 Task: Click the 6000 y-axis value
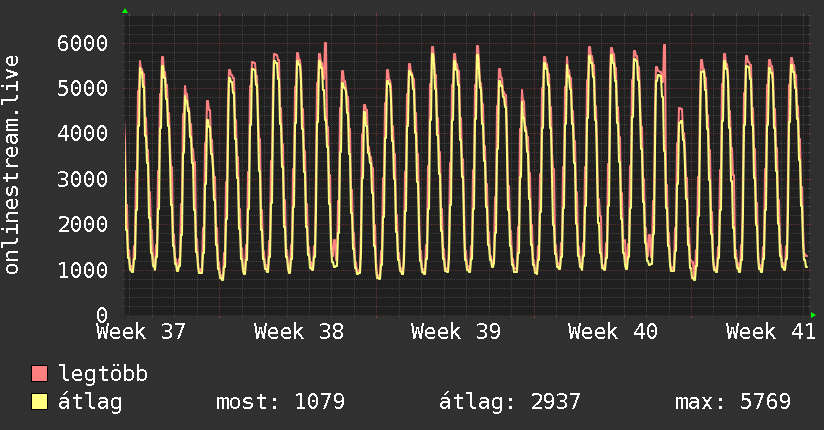[x=83, y=43]
